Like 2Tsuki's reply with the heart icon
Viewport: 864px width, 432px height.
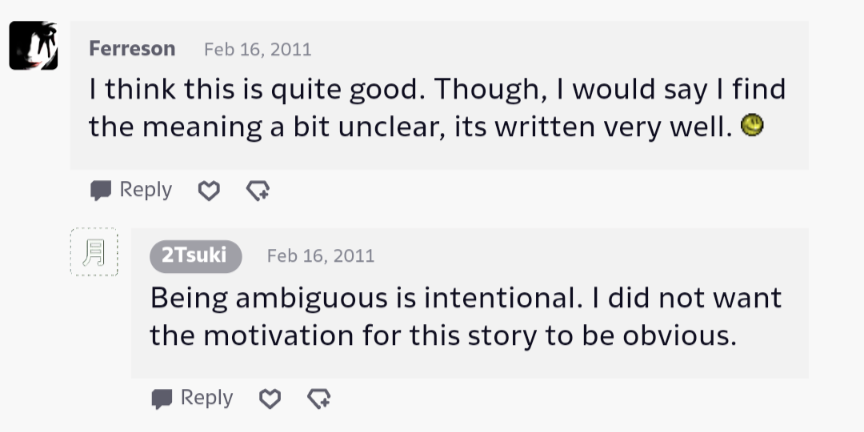click(269, 399)
